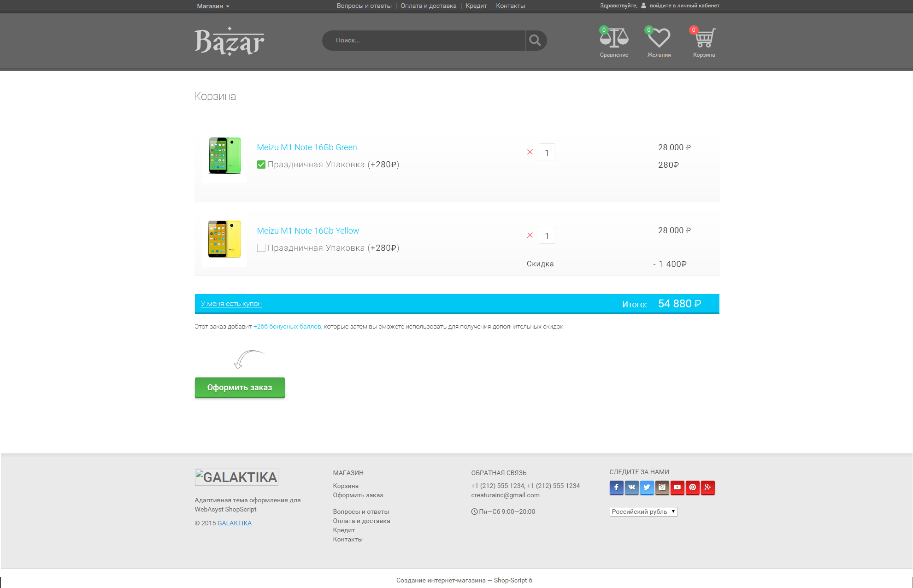Click the Пн—Сб 9:00—20:00 hours text
913x588 pixels.
507,512
